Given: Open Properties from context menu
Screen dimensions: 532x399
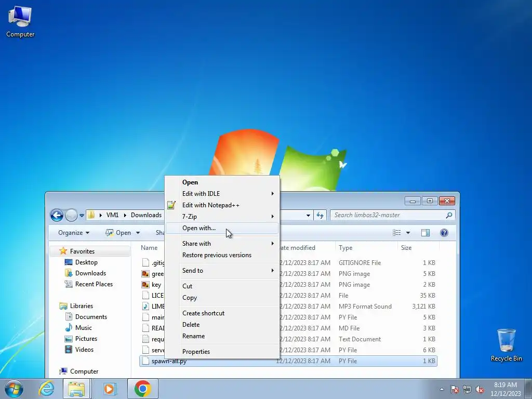Looking at the screenshot, I should click(x=222, y=352).
